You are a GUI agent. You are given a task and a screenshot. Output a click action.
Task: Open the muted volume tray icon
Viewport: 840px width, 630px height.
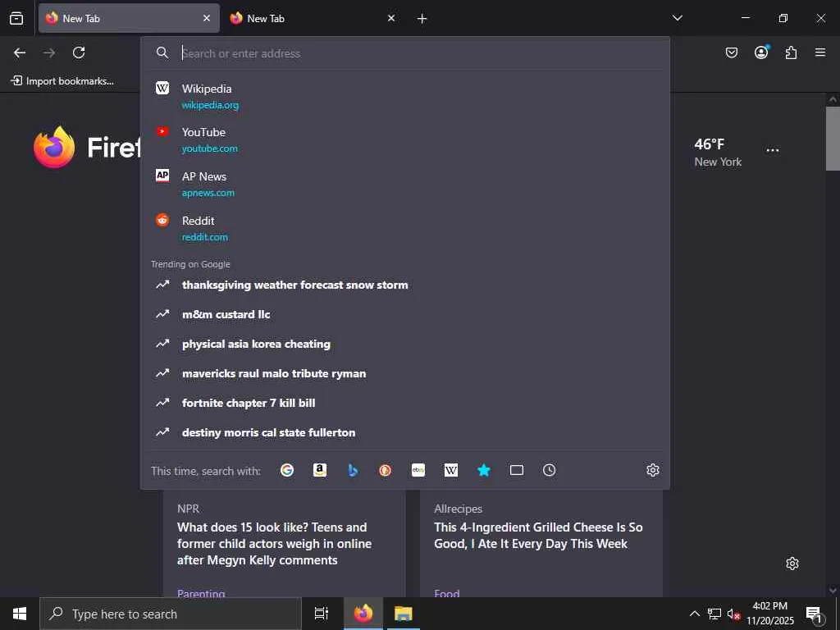pyautogui.click(x=733, y=614)
